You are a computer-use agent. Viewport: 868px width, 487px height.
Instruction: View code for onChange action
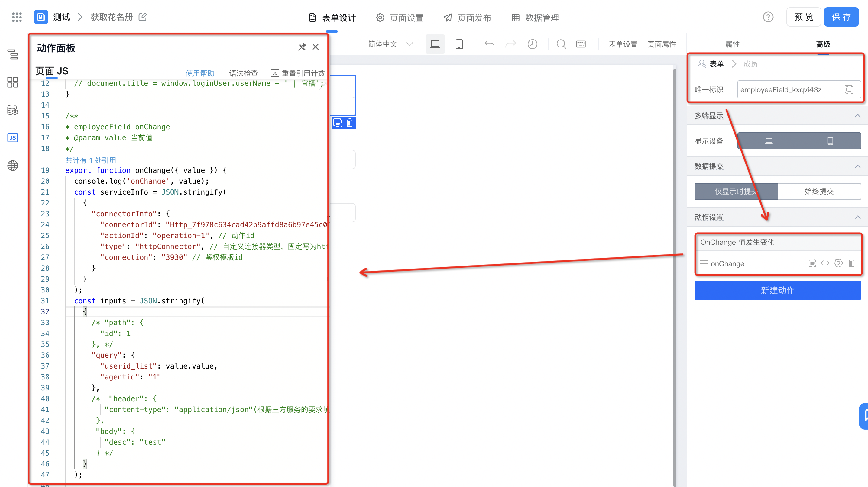pos(825,263)
